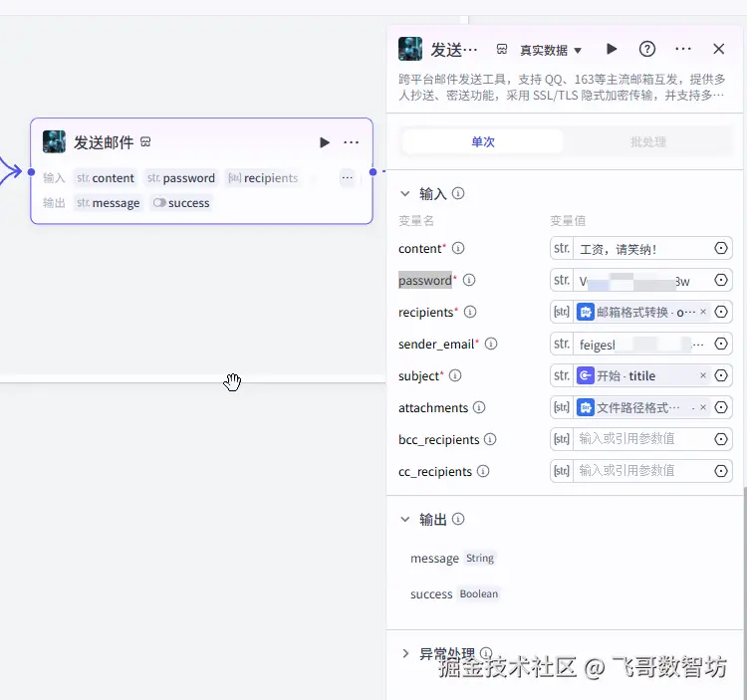The image size is (747, 700).
Task: Remove the 开始 - titile reference from subject
Action: 703,375
